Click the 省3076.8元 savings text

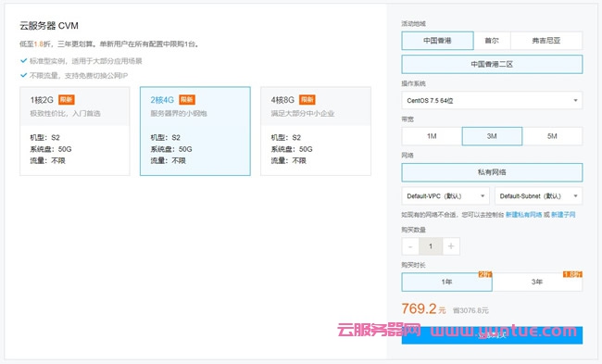(x=470, y=310)
